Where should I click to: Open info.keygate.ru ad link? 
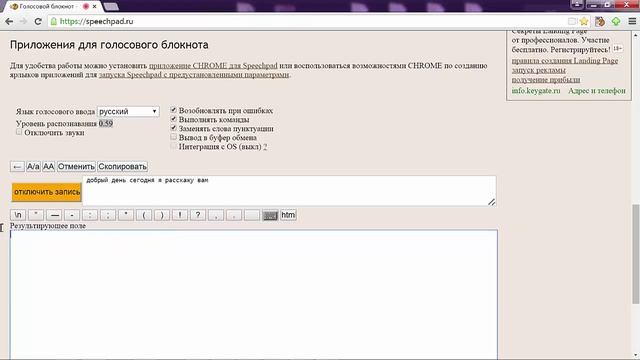click(x=536, y=91)
